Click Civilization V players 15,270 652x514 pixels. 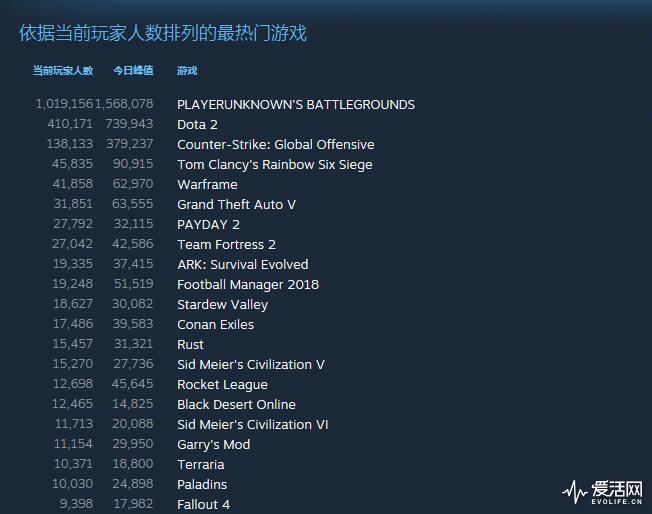(x=73, y=363)
